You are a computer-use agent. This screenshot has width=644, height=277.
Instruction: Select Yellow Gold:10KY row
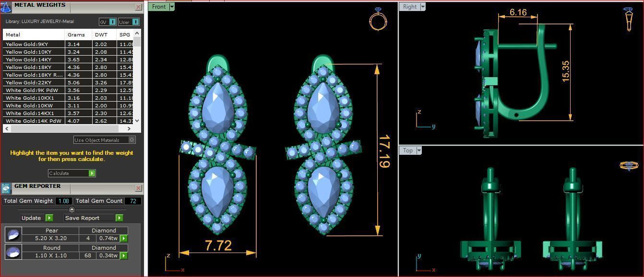(68, 52)
